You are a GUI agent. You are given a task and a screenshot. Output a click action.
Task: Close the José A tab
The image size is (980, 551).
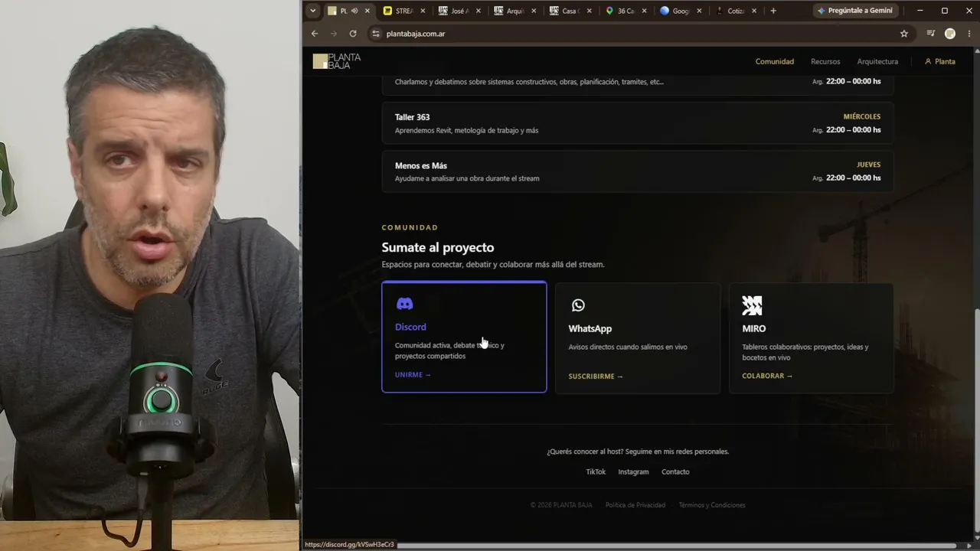click(479, 11)
